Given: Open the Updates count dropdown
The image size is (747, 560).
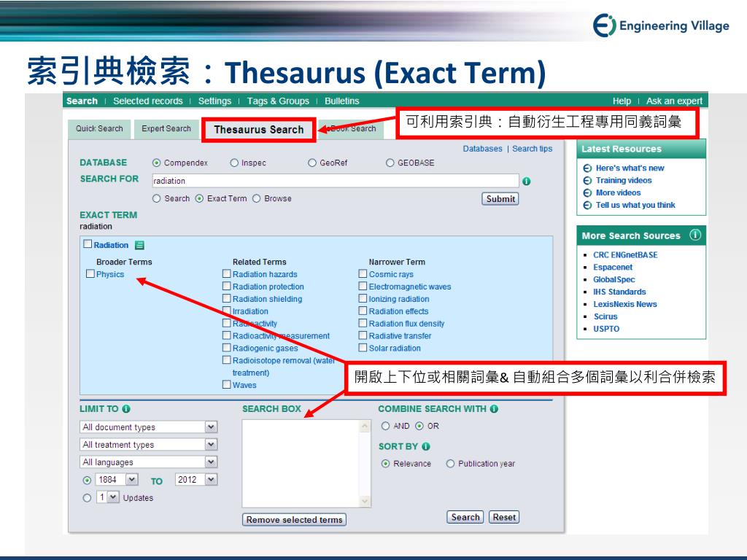Looking at the screenshot, I should tap(108, 497).
